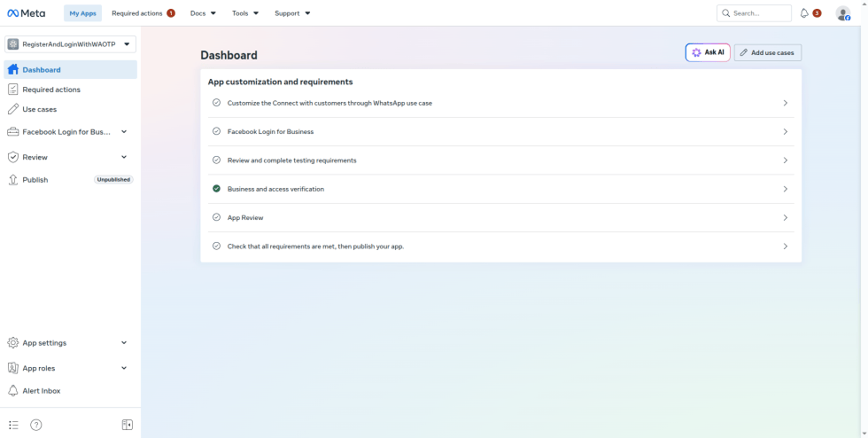Click the search magnifier icon
This screenshot has width=868, height=438.
coord(725,13)
